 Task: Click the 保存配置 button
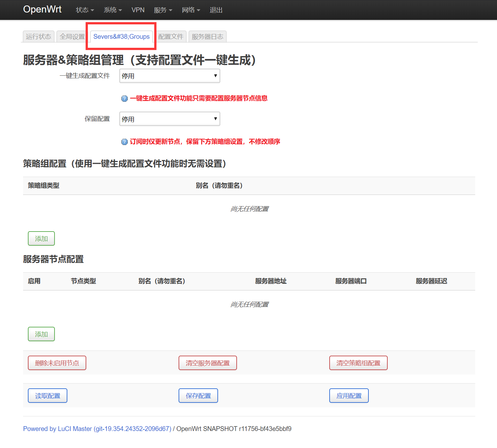tap(198, 396)
